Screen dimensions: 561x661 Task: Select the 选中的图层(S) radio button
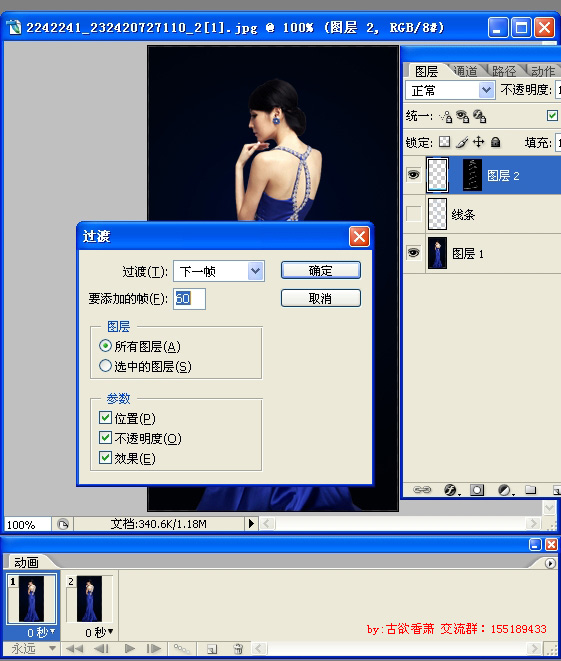point(105,365)
